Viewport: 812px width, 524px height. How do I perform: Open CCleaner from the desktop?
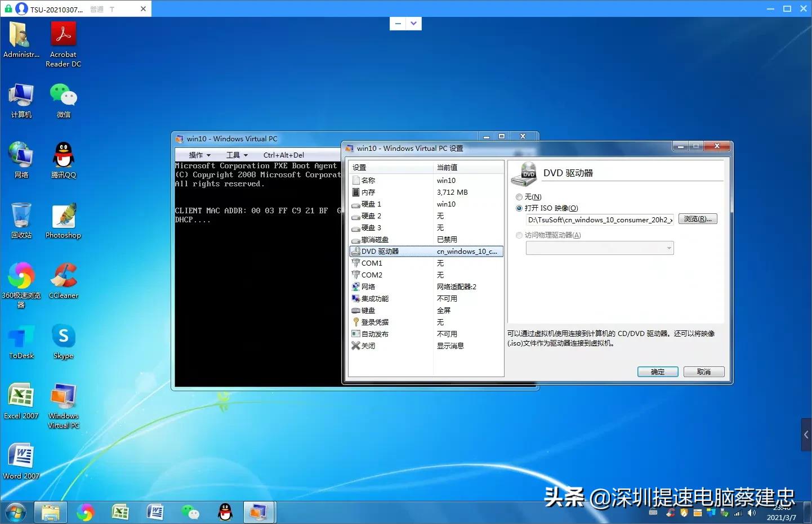pyautogui.click(x=63, y=277)
